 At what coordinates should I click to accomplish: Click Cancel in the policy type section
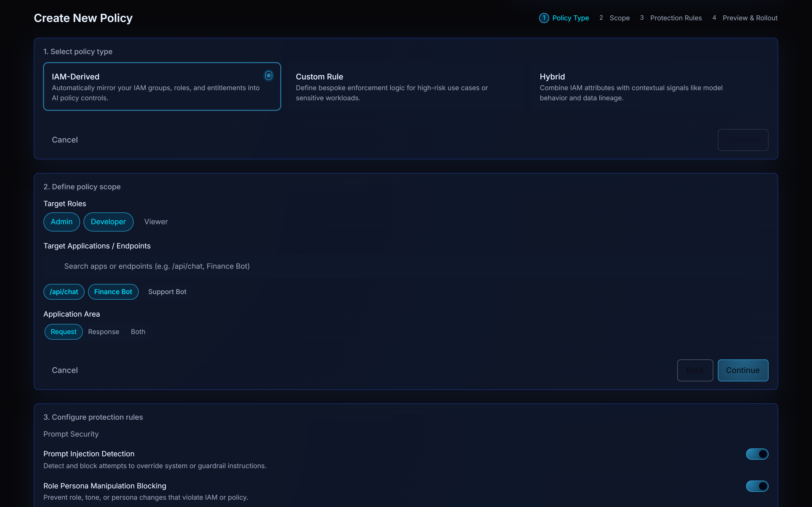(x=65, y=140)
